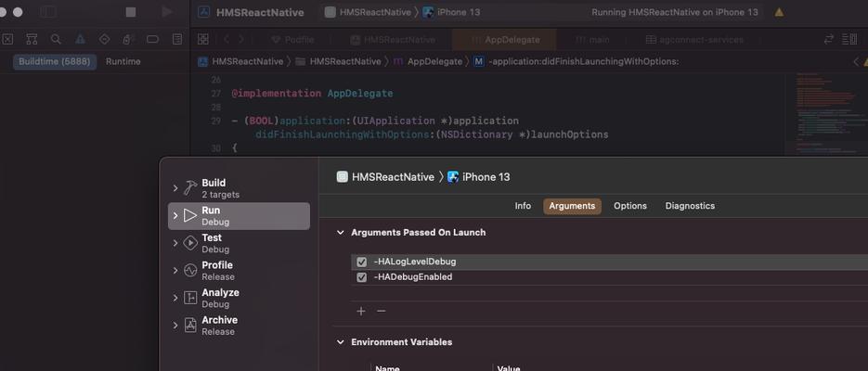
Task: Open the Breakpoint navigator icon
Action: click(x=153, y=39)
